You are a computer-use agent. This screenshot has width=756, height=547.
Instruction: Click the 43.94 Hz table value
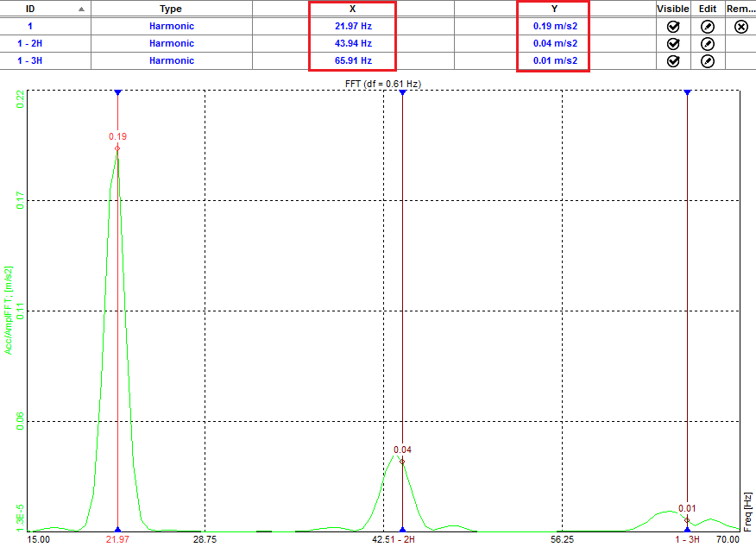click(354, 43)
